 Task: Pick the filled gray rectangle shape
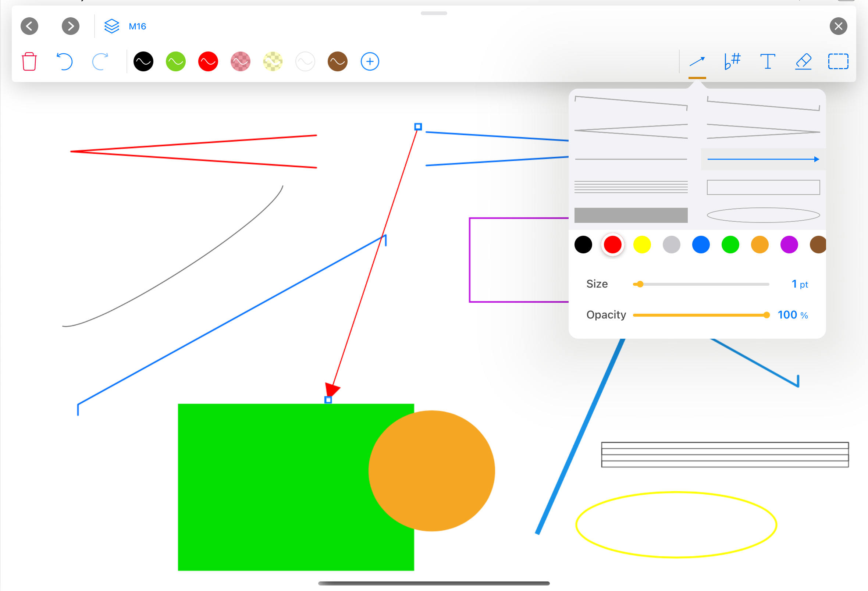click(630, 216)
